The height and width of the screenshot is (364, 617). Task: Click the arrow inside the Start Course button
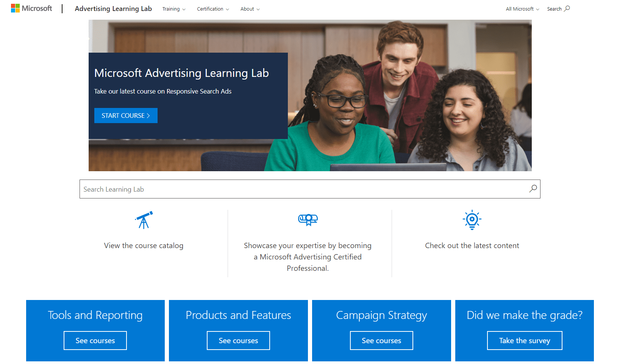(149, 116)
